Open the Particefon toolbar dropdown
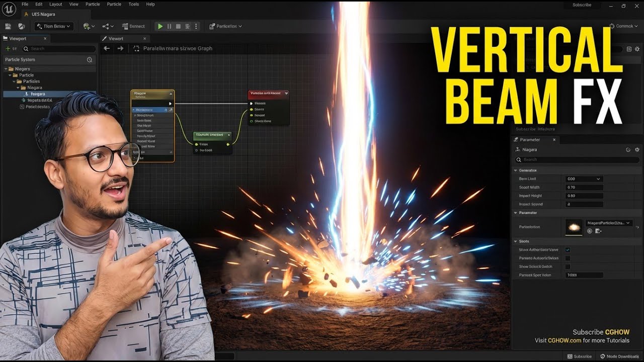Image resolution: width=644 pixels, height=362 pixels. pos(225,26)
